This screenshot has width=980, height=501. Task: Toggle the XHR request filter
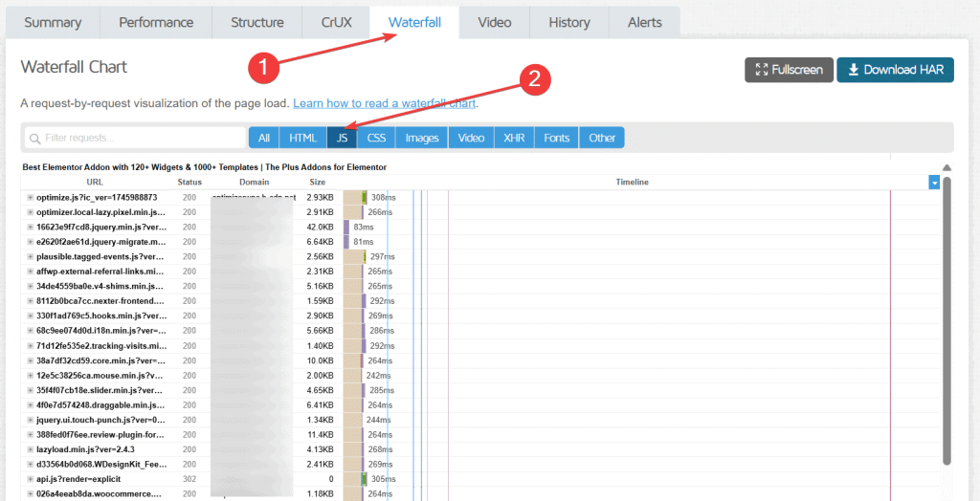point(514,138)
